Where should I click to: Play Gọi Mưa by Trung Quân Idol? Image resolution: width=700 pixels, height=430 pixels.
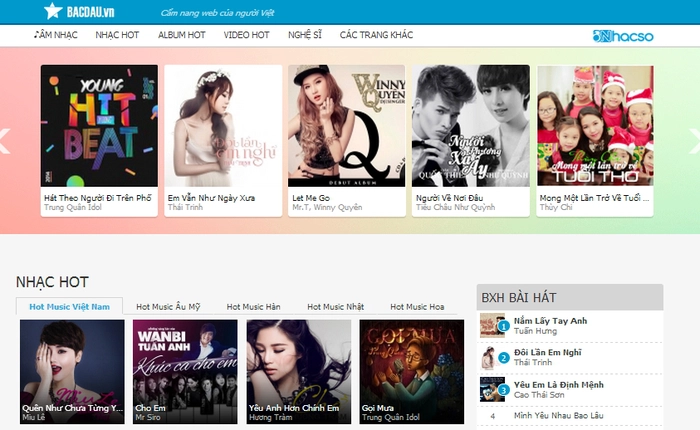click(x=412, y=372)
